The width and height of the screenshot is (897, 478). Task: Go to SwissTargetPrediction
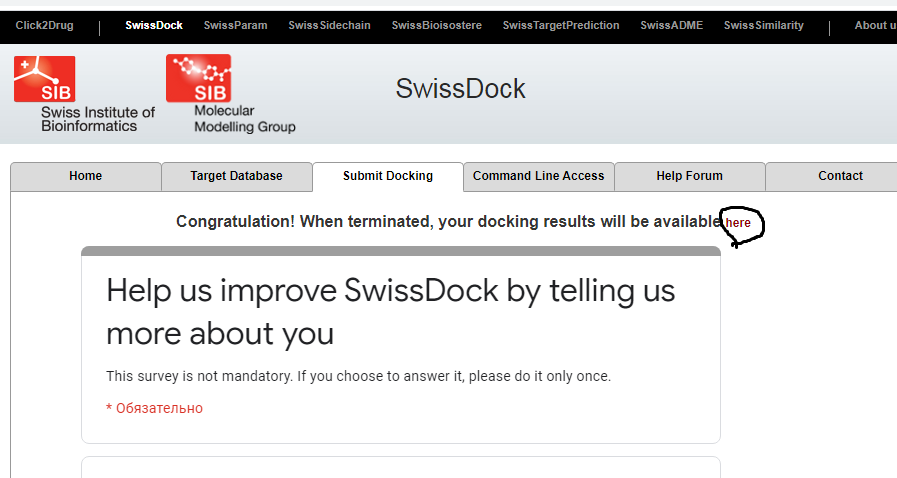(x=561, y=25)
